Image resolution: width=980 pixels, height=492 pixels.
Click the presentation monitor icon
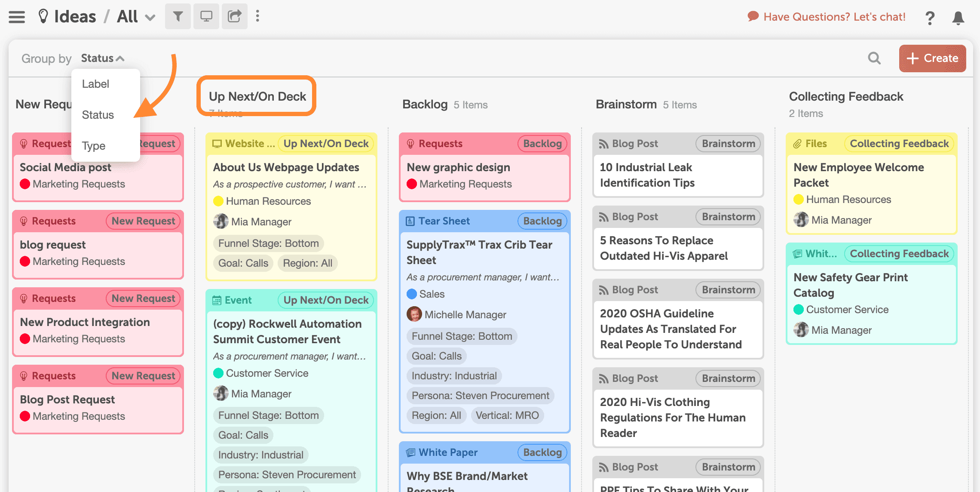(206, 16)
